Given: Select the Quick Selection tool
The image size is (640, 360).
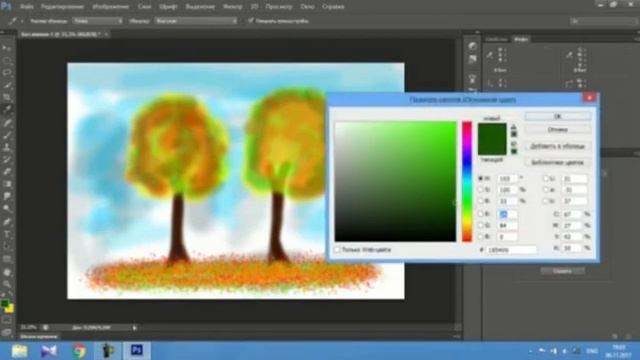Looking at the screenshot, I should tap(7, 85).
